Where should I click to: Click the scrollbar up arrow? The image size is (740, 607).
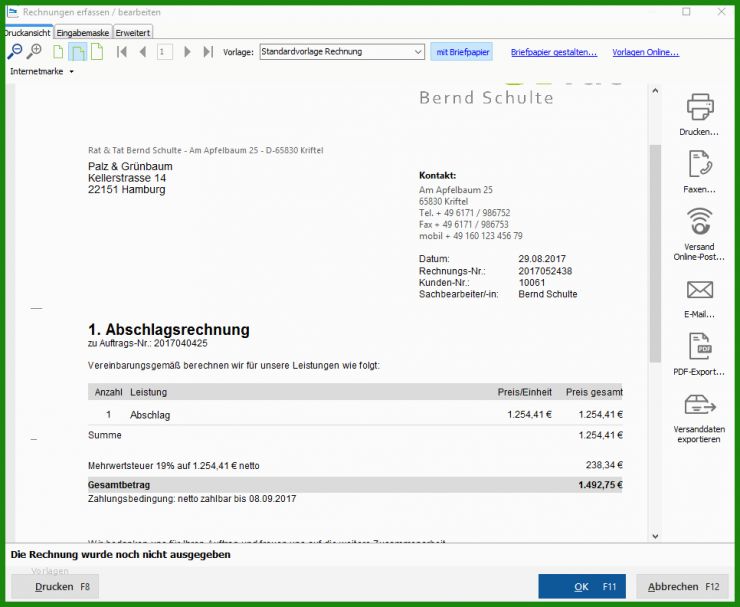pyautogui.click(x=655, y=91)
